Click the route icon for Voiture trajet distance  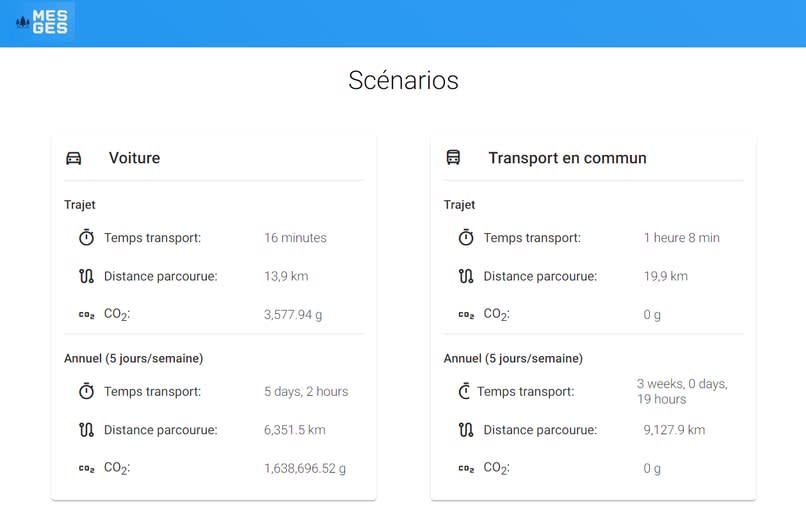[86, 276]
